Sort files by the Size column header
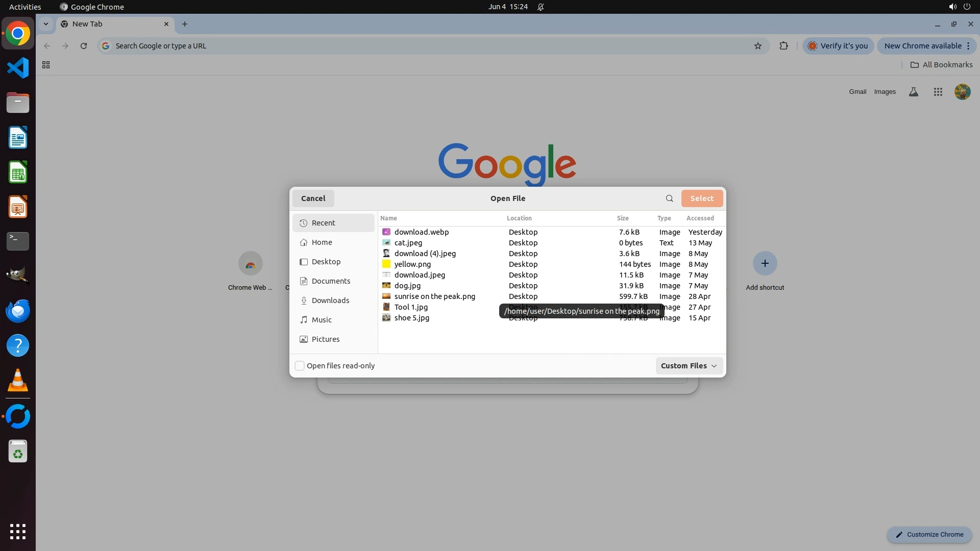The height and width of the screenshot is (551, 980). pos(622,218)
